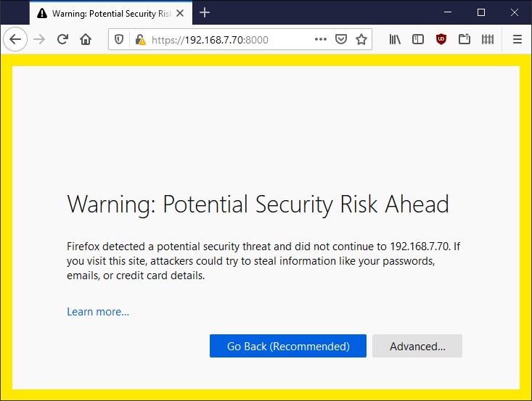Click the browser Back arrow button
The height and width of the screenshot is (401, 532).
(x=15, y=40)
